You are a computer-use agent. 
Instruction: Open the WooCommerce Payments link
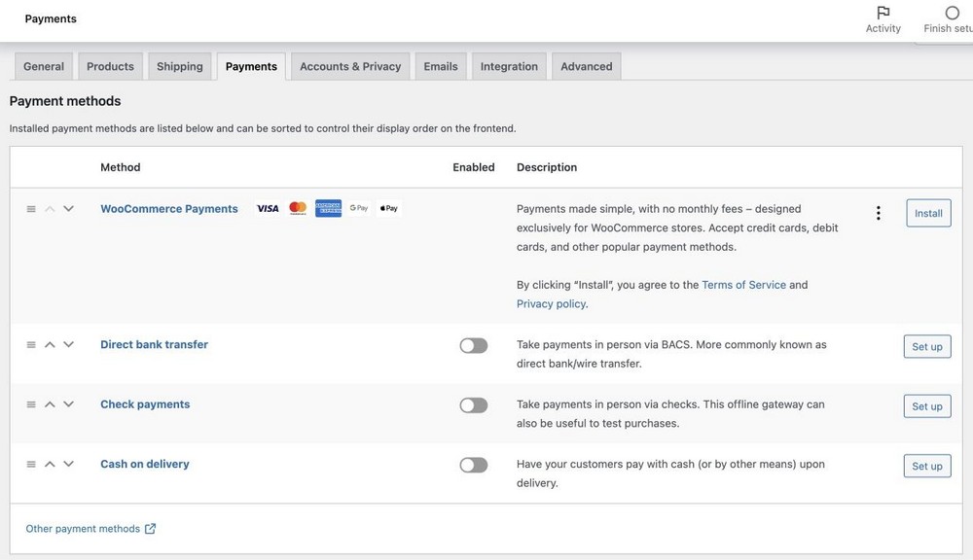point(168,209)
